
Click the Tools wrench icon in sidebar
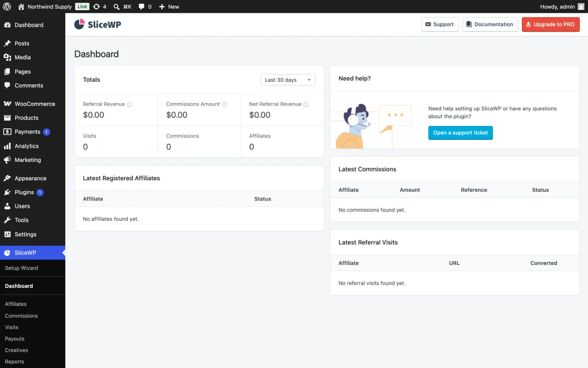coord(7,220)
